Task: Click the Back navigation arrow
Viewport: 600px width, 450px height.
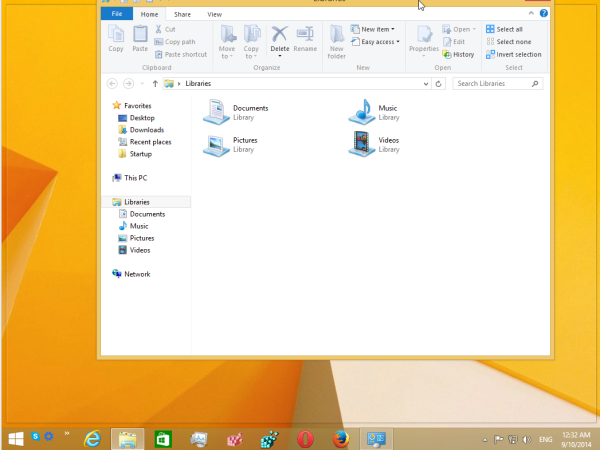Action: point(112,83)
